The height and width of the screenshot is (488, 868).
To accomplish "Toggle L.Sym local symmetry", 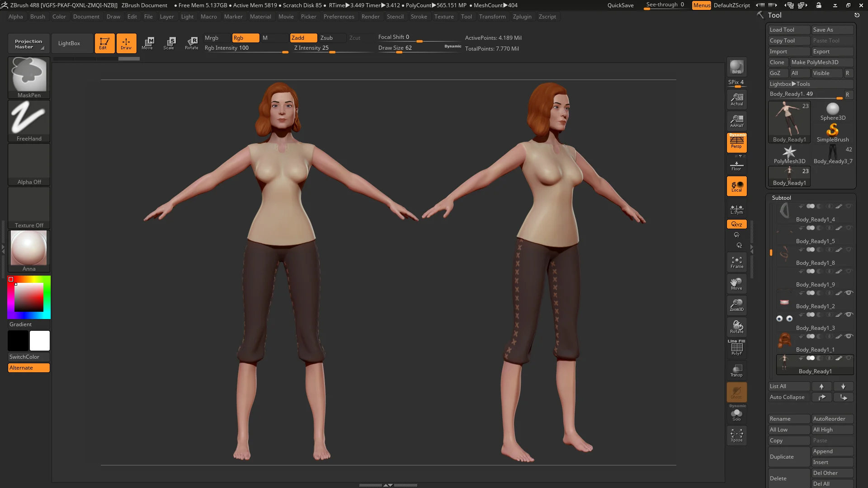I will click(736, 210).
